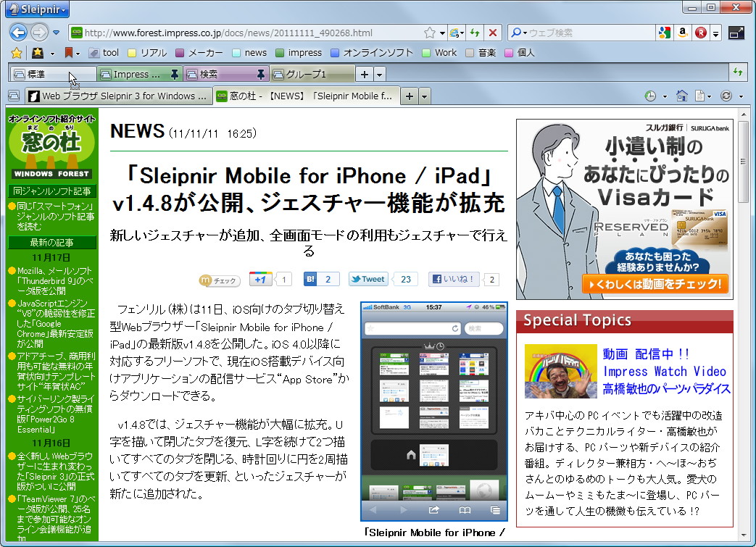Click the Hatena B! bookmark button
Screen dimensions: 756x547
pyautogui.click(x=310, y=279)
